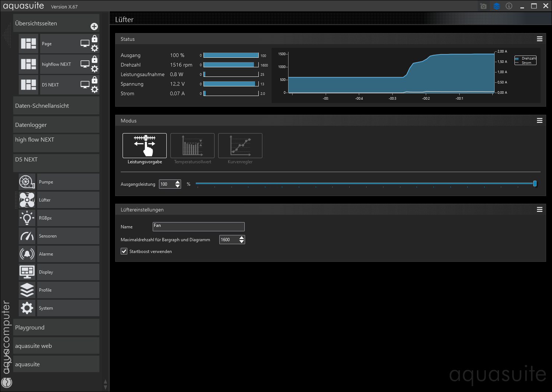Open the System gear icon

27,308
